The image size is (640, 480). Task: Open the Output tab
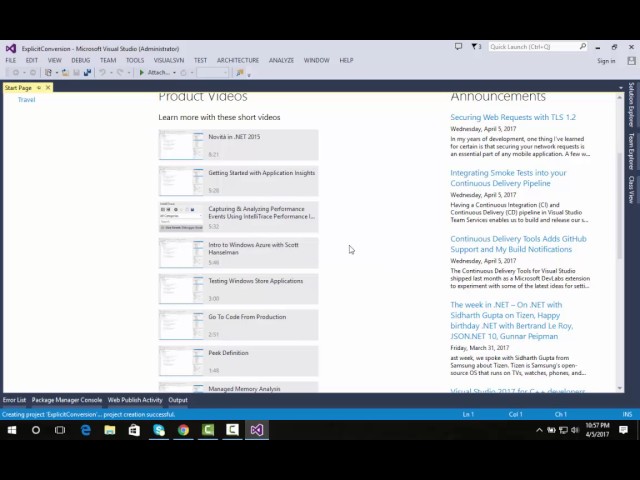click(178, 400)
